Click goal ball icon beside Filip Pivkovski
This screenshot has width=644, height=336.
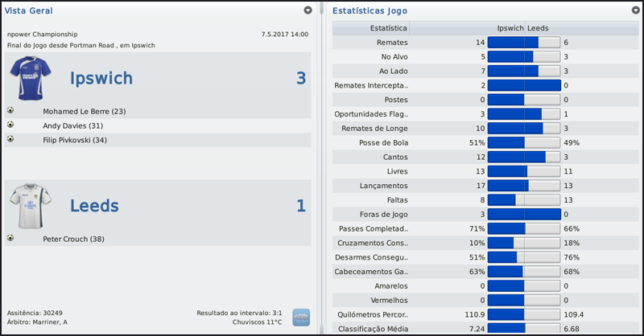[x=10, y=139]
